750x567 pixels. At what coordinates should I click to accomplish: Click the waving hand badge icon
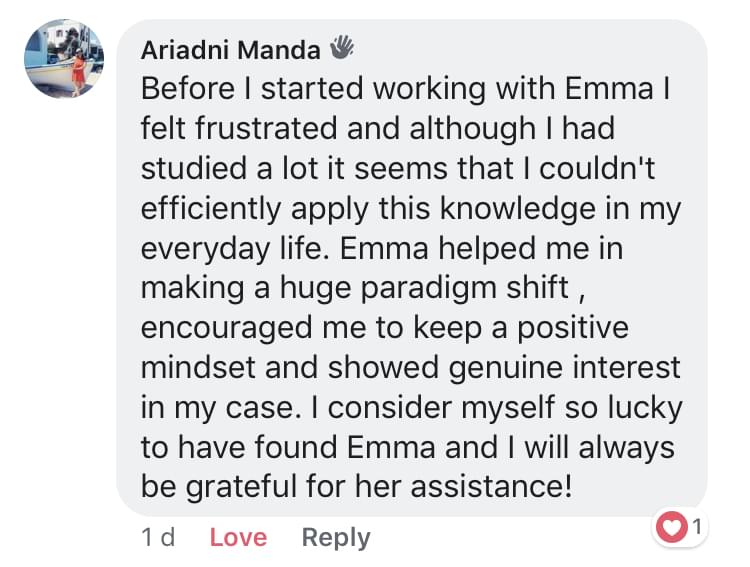[342, 47]
